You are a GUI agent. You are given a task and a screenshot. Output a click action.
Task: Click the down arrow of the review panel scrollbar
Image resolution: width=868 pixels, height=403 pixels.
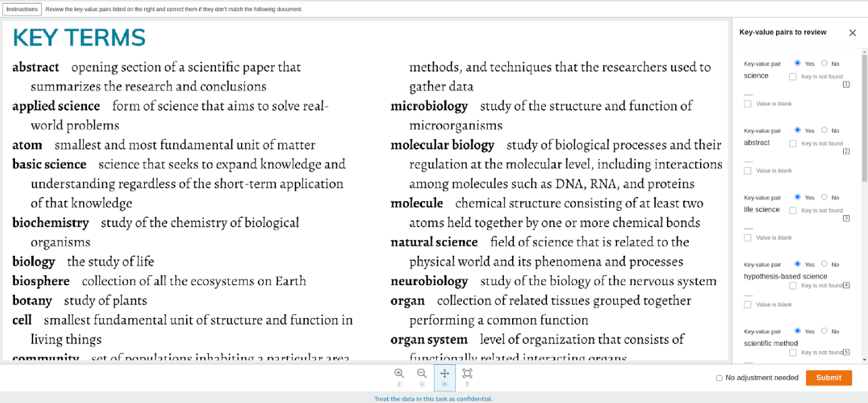[864, 360]
